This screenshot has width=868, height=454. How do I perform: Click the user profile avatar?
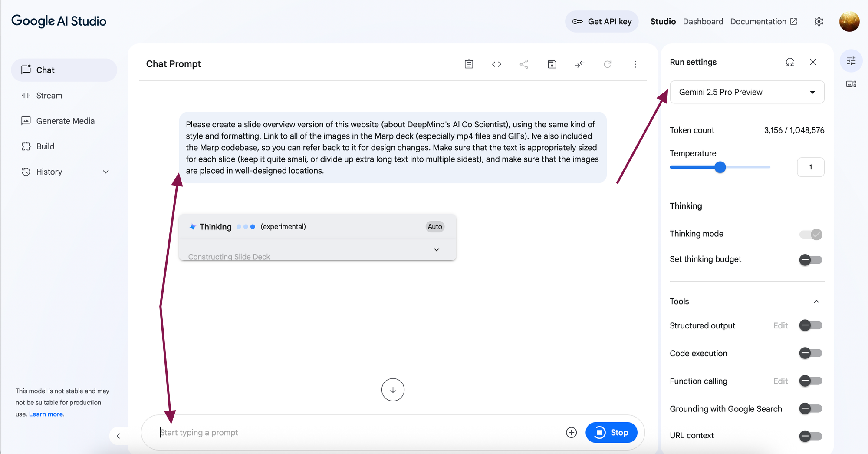coord(849,22)
